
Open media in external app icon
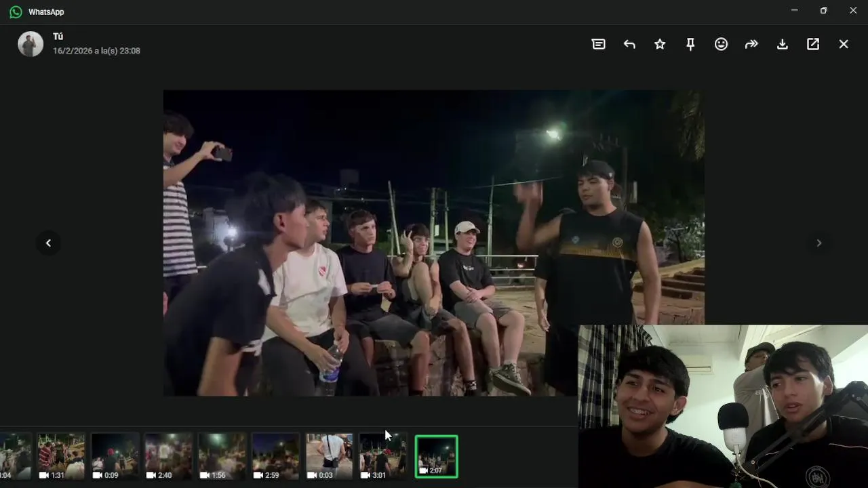point(813,44)
